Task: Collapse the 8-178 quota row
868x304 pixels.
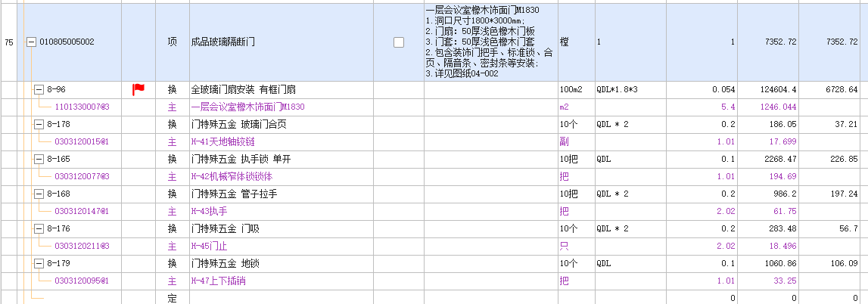Action: [39, 124]
